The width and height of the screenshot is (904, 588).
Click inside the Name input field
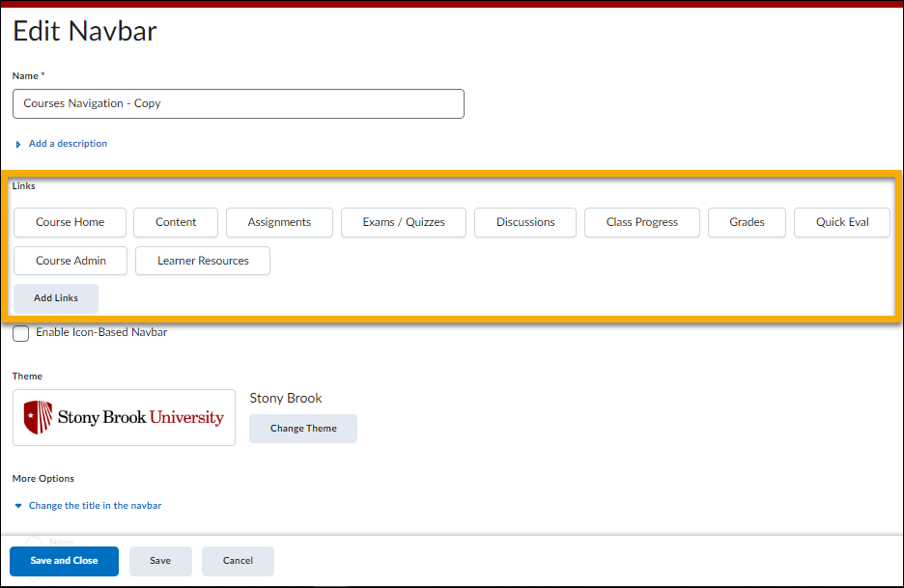pyautogui.click(x=238, y=103)
